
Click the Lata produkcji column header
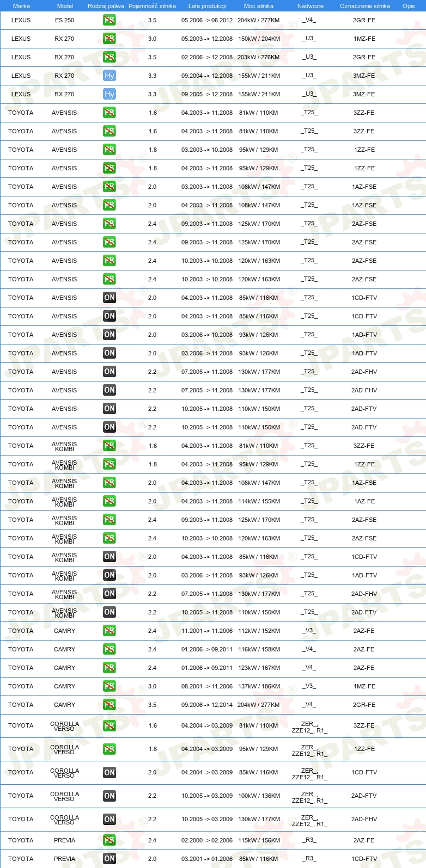point(207,6)
